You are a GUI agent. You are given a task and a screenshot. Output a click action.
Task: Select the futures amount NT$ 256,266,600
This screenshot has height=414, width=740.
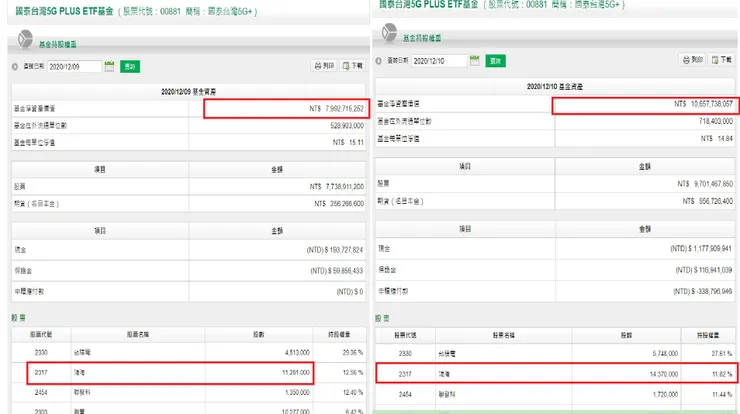pos(339,203)
